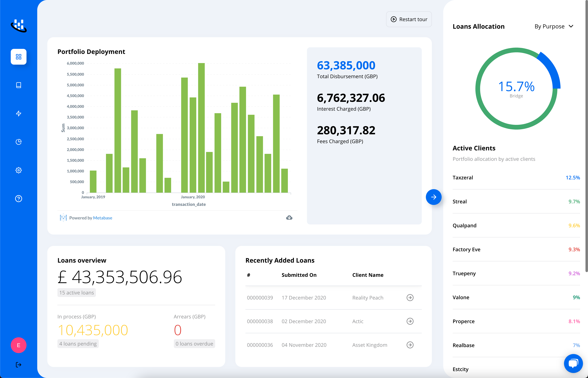The image size is (588, 378).
Task: Click the 15 active loans badge
Action: tap(76, 292)
